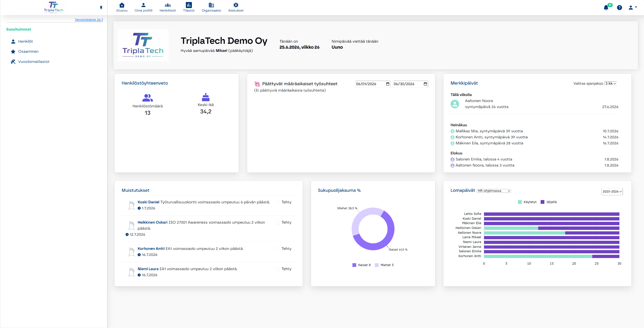Screen dimensions: 644x328
Task: Check Tehty for Niemi Laura reminder
Action: tap(278, 269)
